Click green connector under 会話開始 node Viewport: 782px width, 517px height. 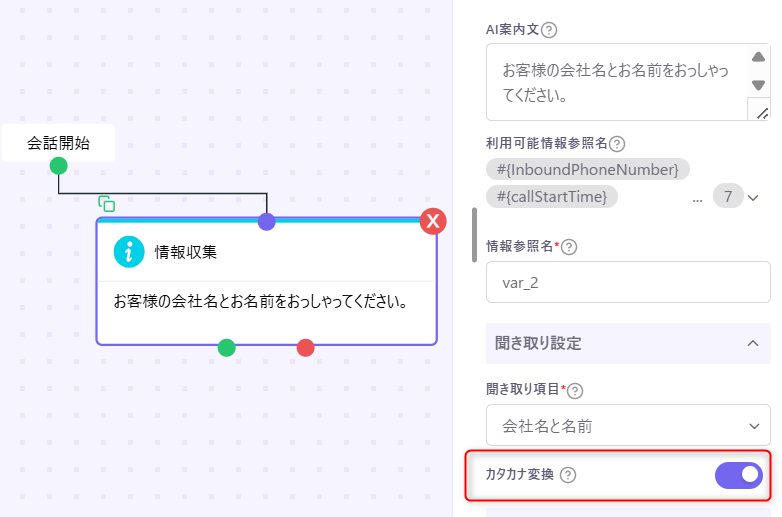[x=59, y=165]
